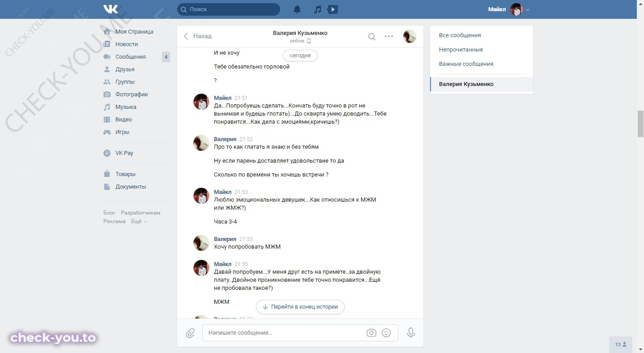
Task: Open Игры from the sidebar
Action: (122, 132)
